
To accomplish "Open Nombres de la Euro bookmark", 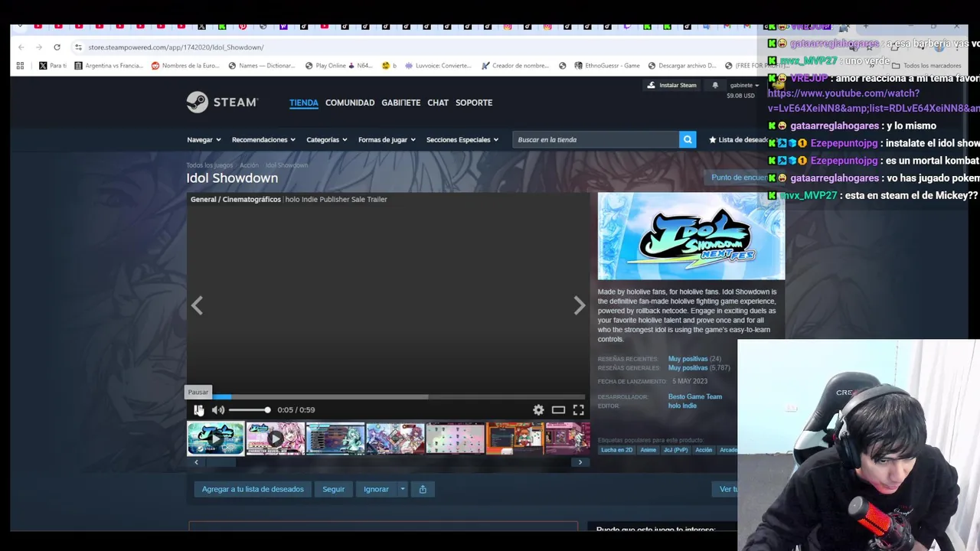I will (185, 66).
